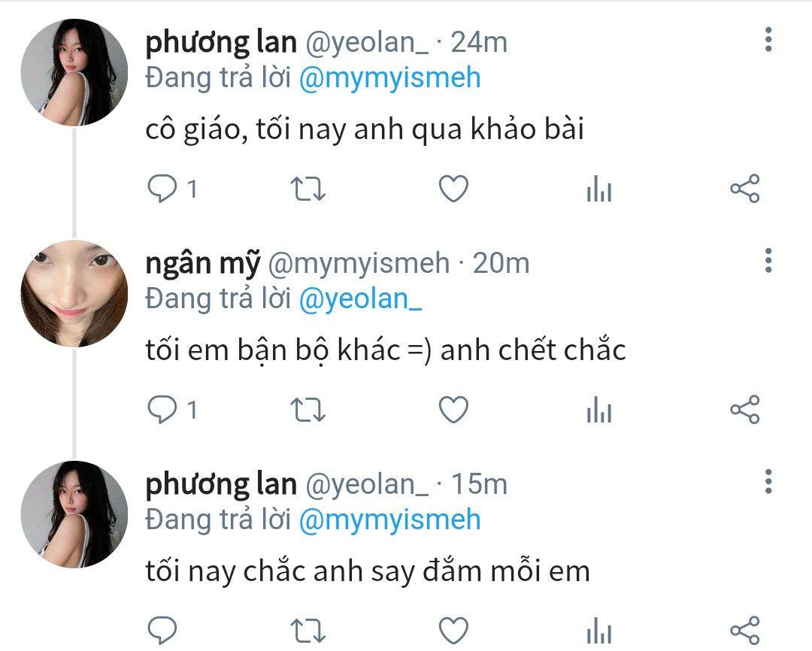Open more options on the 15m tweet

(x=768, y=482)
